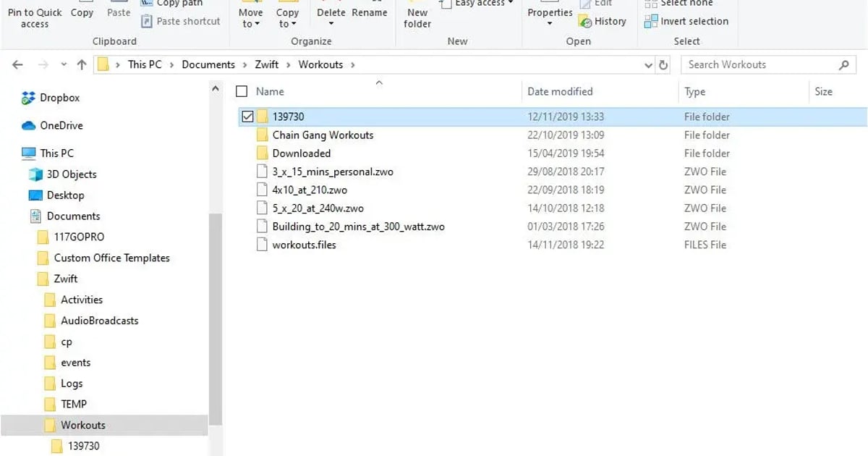Viewport: 868px width, 456px height.
Task: Open the Move to dropdown
Action: (250, 18)
